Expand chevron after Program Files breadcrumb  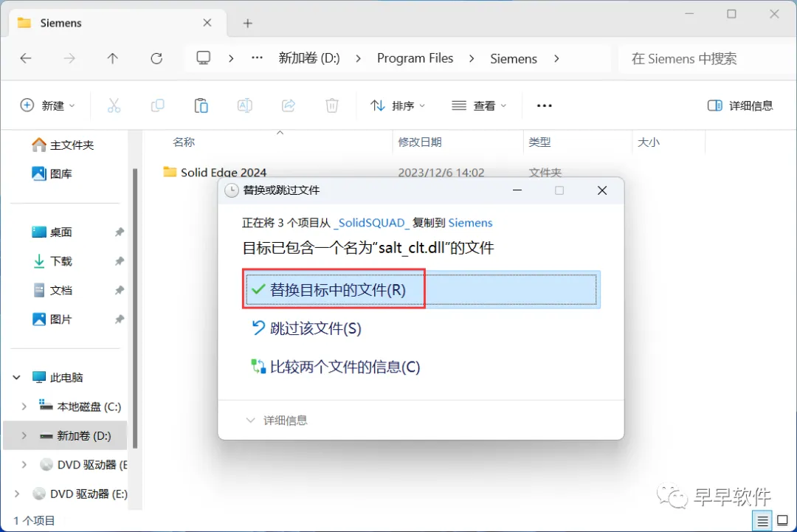(x=472, y=58)
